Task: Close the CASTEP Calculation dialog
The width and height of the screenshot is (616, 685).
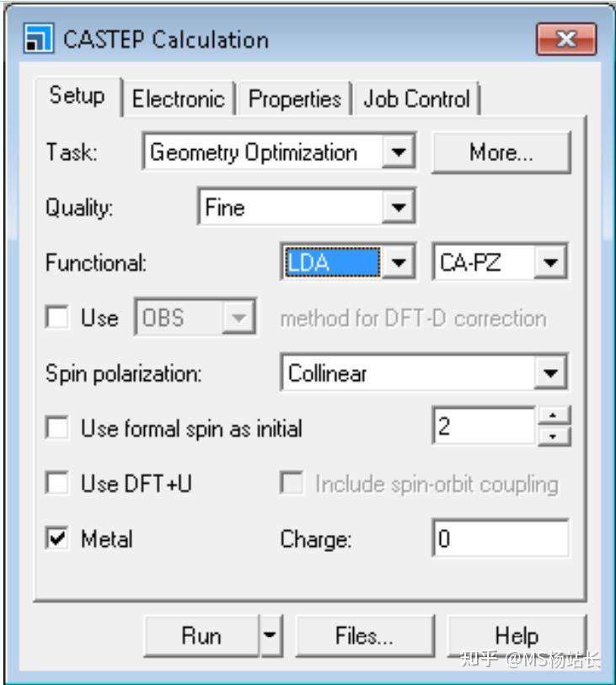Action: pos(567,40)
